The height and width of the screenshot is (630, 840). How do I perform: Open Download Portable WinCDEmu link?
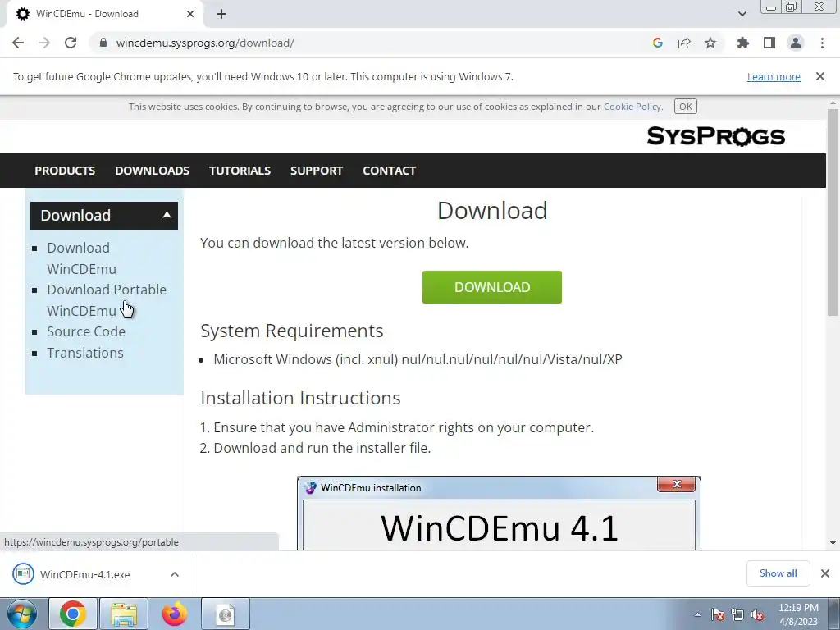tap(107, 300)
